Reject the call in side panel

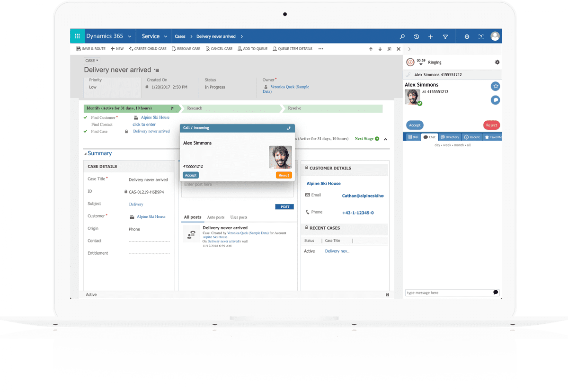(x=492, y=125)
